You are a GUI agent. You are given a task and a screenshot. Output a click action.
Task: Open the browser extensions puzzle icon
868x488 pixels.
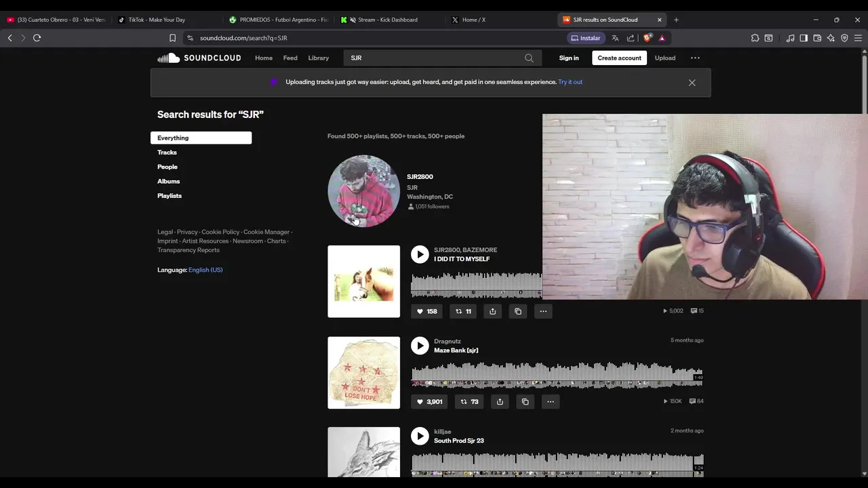755,38
